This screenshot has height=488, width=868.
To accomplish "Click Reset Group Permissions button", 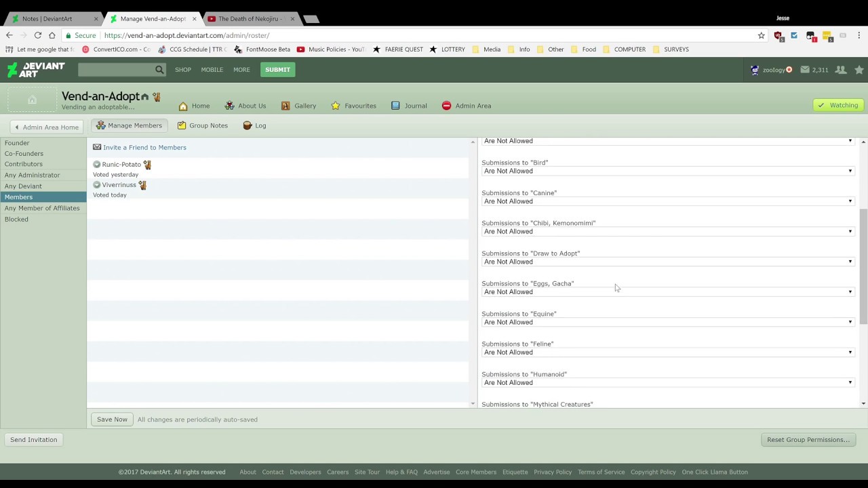I will click(808, 440).
